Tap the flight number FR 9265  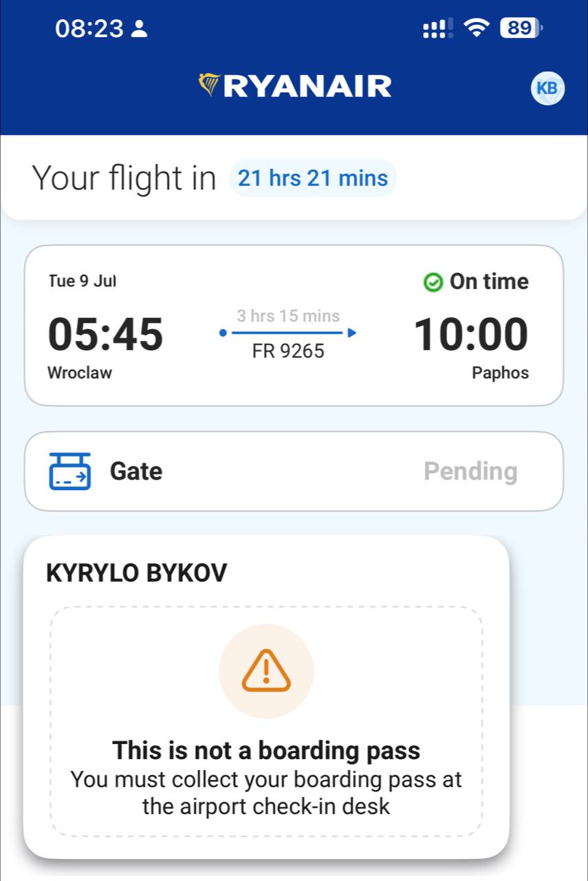tap(288, 351)
